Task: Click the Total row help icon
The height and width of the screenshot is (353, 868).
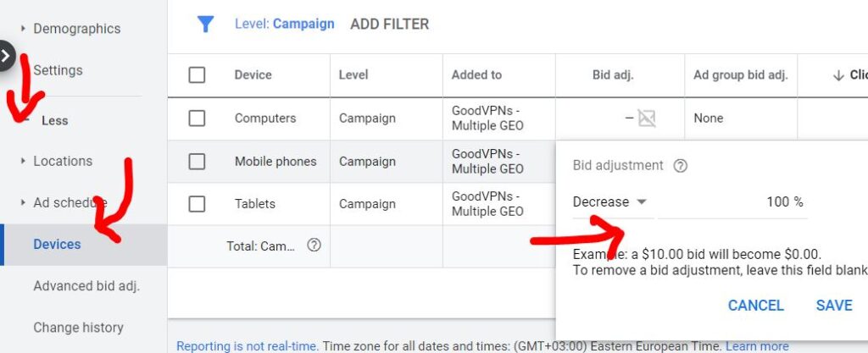Action: [x=314, y=245]
